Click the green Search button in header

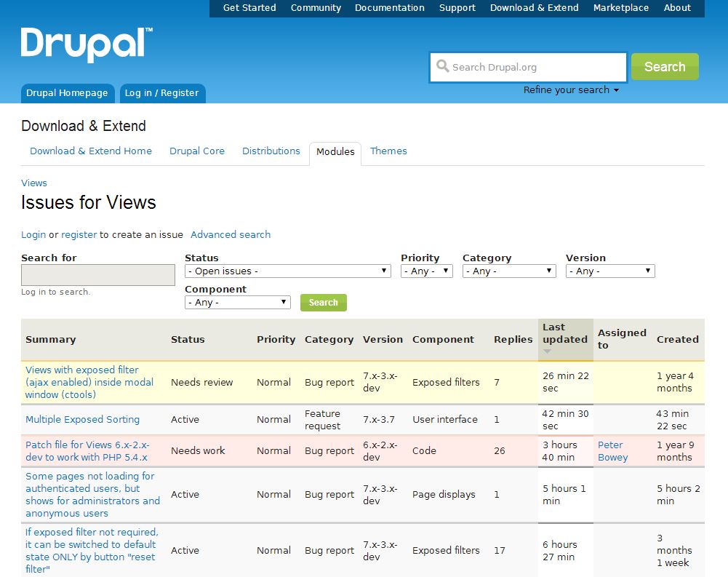[665, 66]
